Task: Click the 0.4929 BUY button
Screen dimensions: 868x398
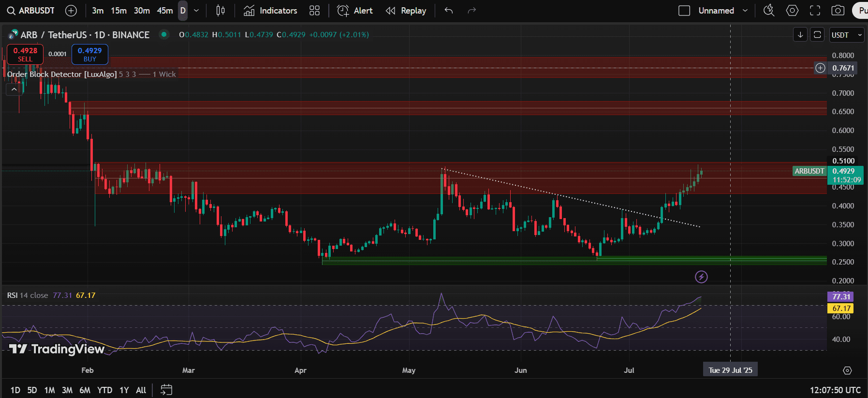Action: 89,54
